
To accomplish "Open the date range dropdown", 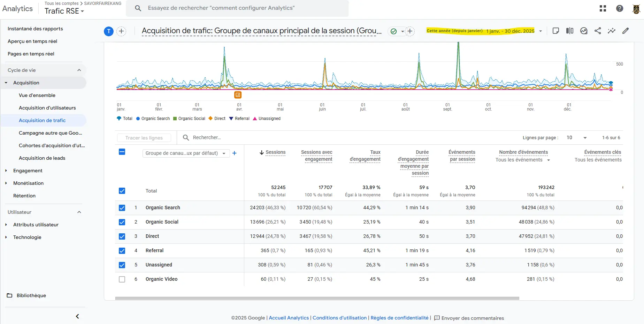I will [540, 31].
